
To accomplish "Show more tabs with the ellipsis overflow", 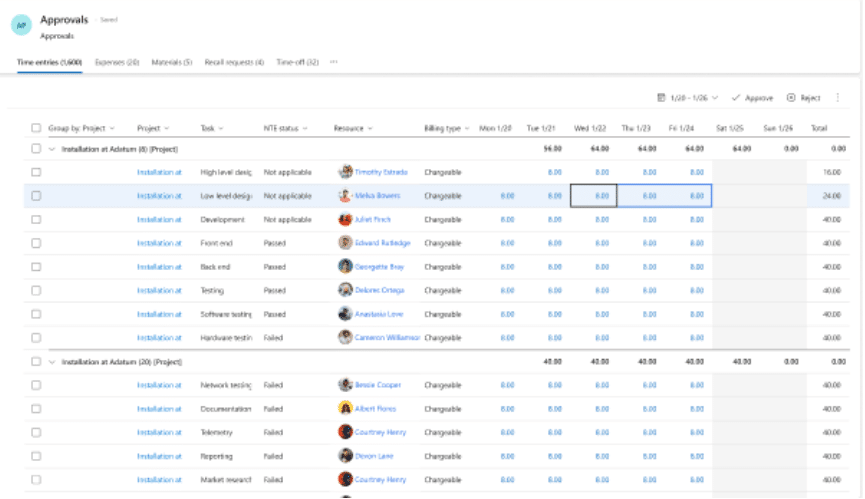I will tap(333, 62).
